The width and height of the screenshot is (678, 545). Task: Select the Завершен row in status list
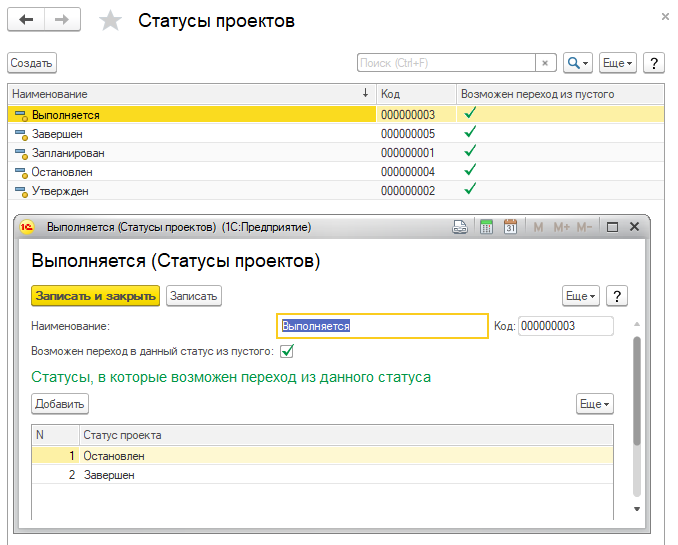pos(336,134)
